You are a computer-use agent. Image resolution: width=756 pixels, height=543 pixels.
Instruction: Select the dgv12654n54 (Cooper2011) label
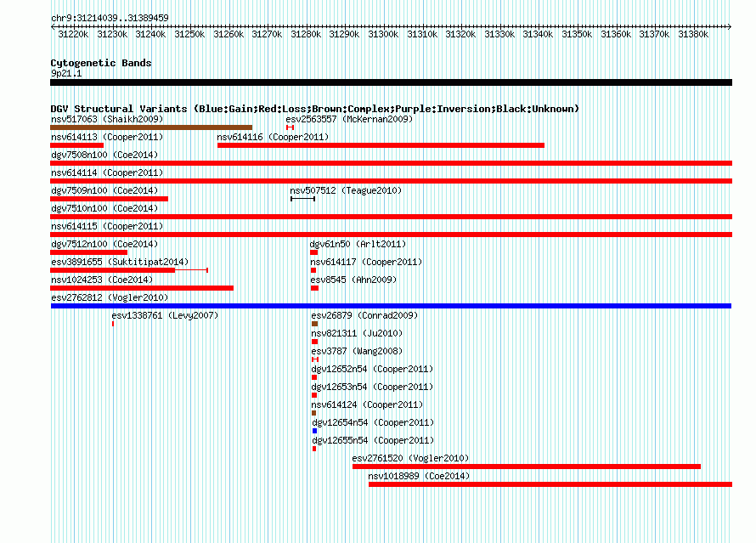(x=373, y=422)
